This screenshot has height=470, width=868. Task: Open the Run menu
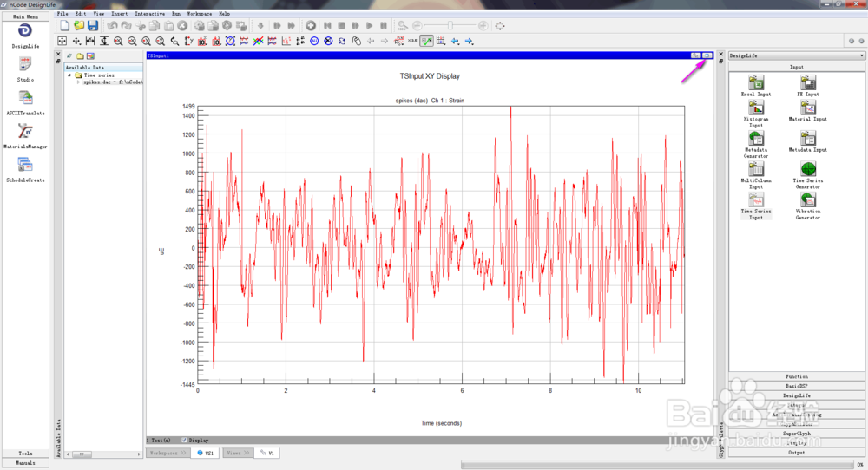click(x=176, y=13)
